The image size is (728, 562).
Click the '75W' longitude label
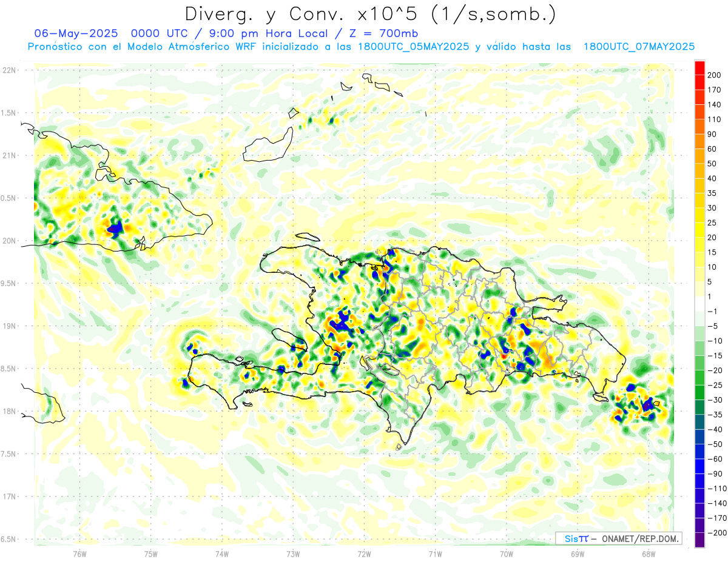150,554
